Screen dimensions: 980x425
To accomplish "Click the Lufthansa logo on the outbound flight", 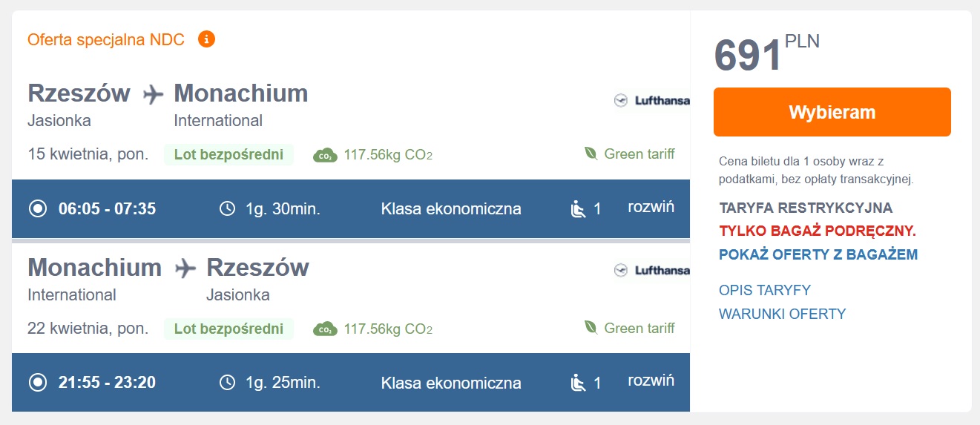I will coord(651,100).
